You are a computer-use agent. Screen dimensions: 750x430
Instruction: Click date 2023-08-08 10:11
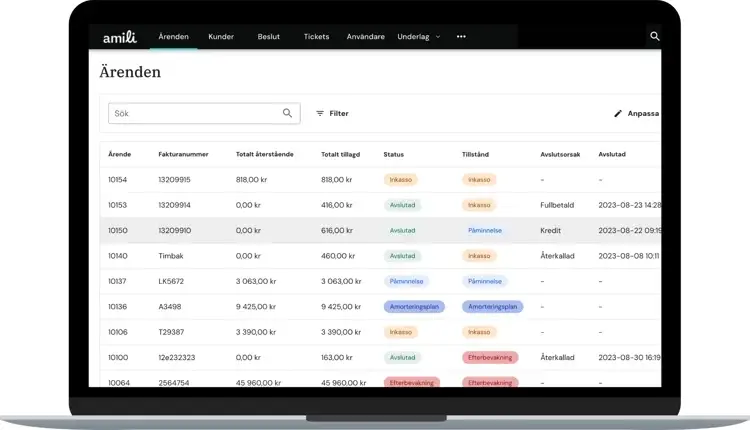pyautogui.click(x=629, y=256)
